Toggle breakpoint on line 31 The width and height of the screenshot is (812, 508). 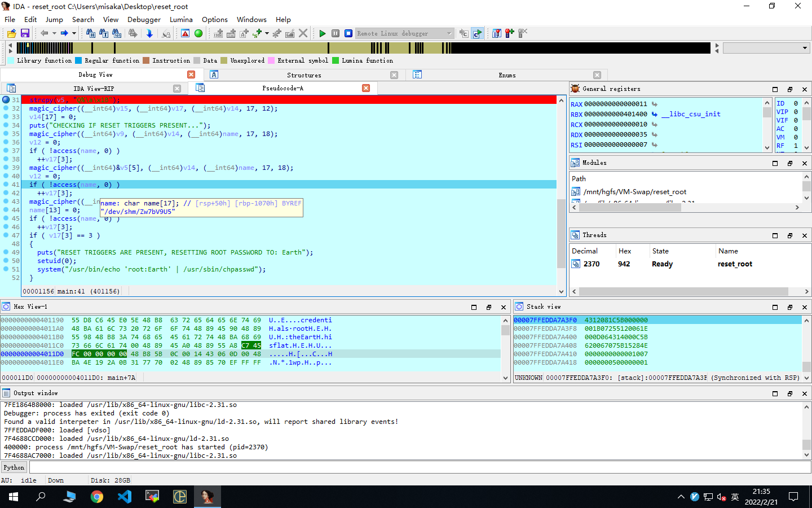[x=6, y=100]
